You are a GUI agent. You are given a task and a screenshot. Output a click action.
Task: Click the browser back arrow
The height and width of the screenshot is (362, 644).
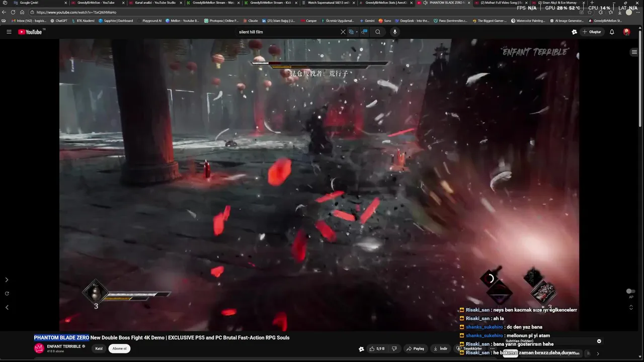pyautogui.click(x=4, y=12)
